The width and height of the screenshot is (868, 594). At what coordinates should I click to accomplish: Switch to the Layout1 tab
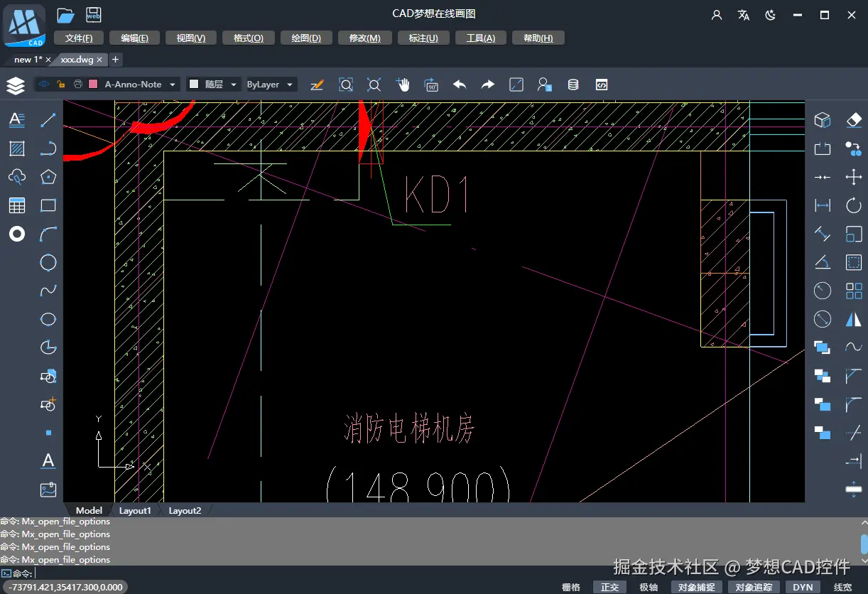click(135, 510)
